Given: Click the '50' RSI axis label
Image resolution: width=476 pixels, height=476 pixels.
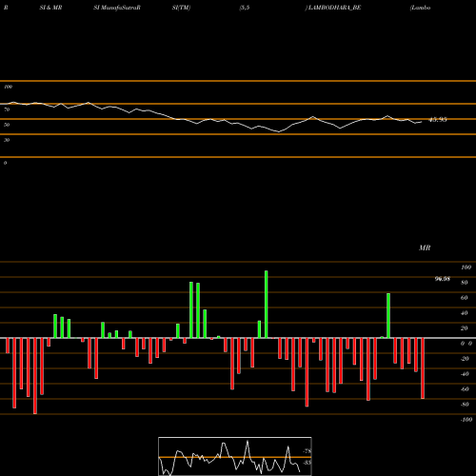Looking at the screenshot, I should pyautogui.click(x=7, y=125).
